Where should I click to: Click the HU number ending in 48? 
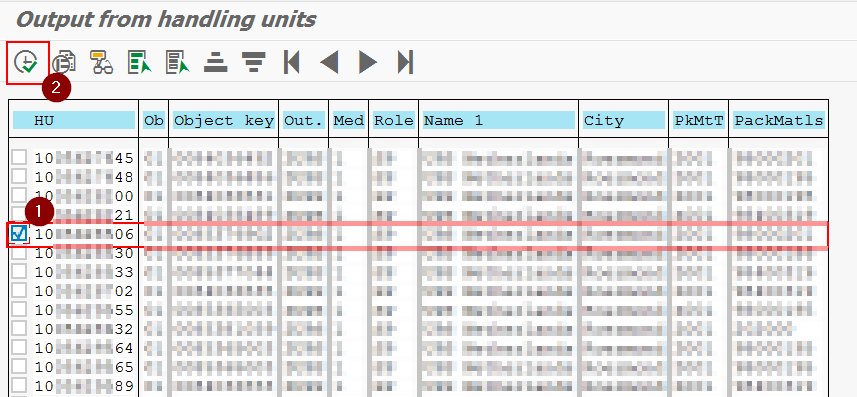tap(84, 177)
